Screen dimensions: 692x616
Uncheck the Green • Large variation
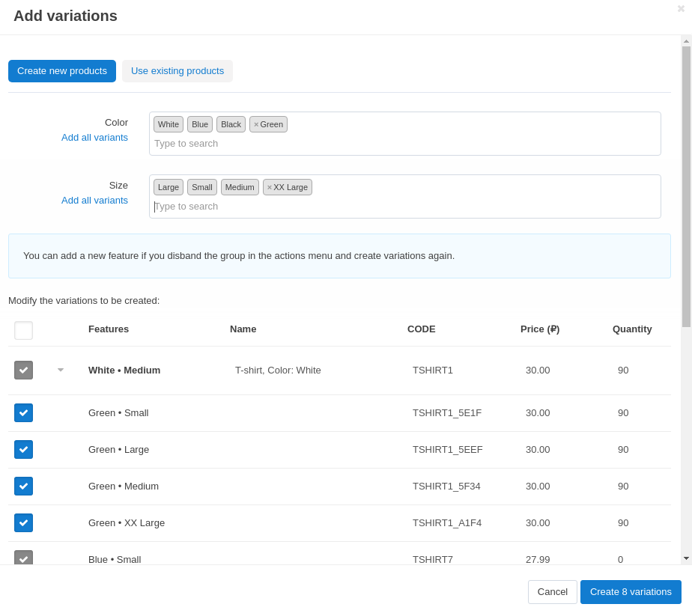[23, 449]
